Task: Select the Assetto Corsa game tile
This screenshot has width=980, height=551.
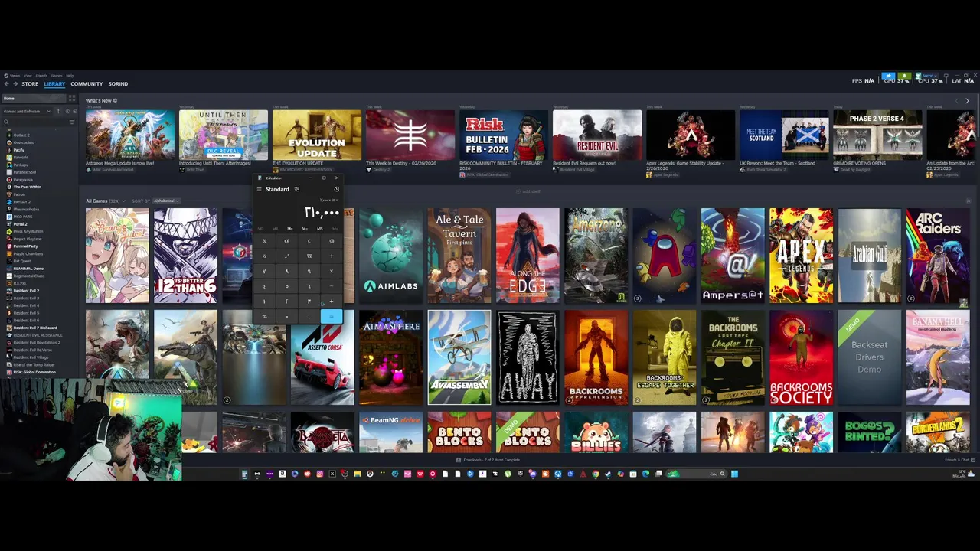Action: tap(322, 357)
